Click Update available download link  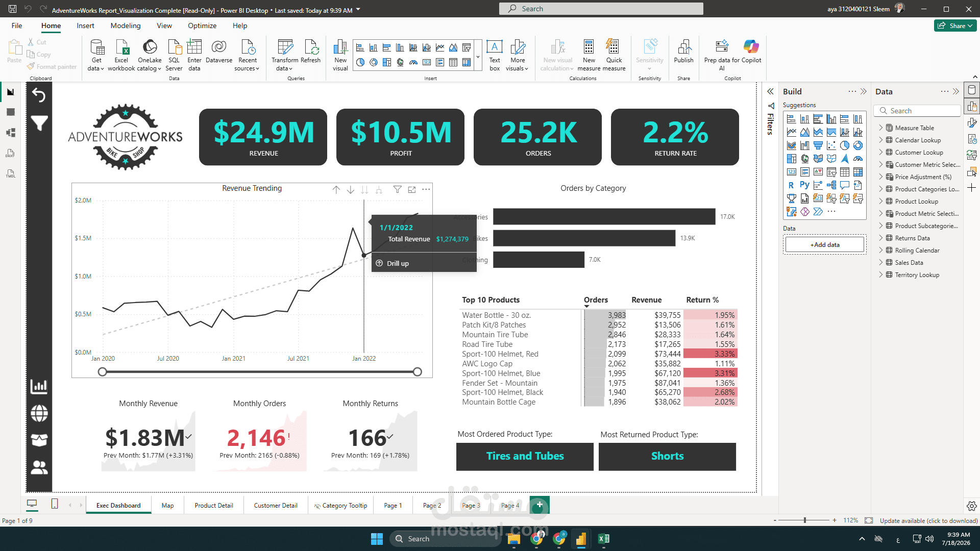point(928,521)
